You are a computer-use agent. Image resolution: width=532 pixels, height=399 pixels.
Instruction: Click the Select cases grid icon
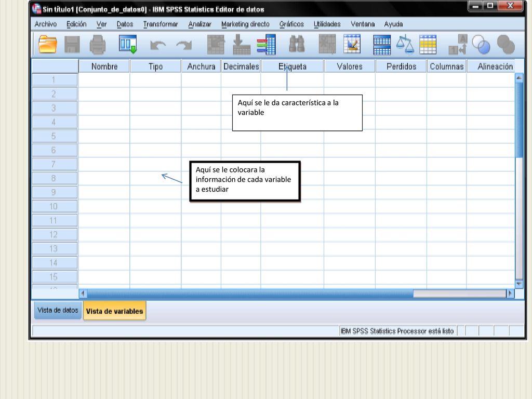pyautogui.click(x=428, y=45)
